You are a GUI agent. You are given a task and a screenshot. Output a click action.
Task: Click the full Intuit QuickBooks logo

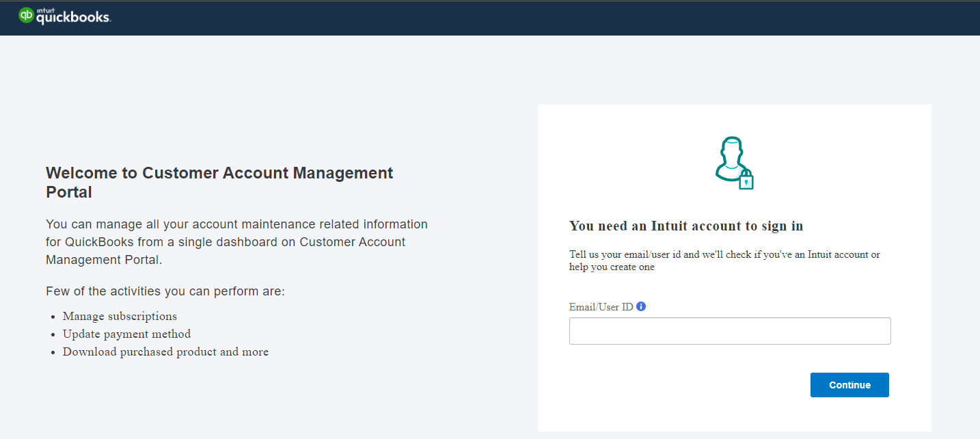pos(64,16)
